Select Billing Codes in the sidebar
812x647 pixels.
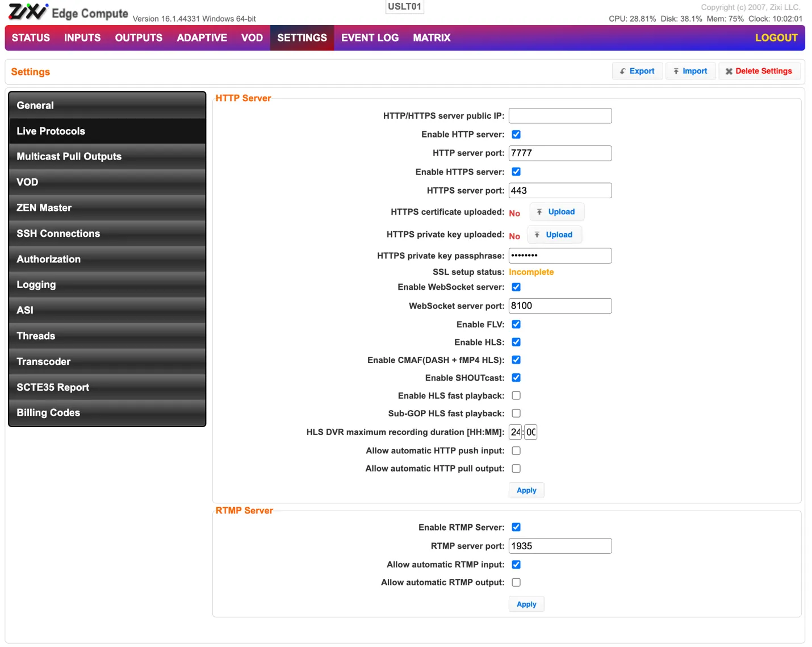(x=107, y=413)
